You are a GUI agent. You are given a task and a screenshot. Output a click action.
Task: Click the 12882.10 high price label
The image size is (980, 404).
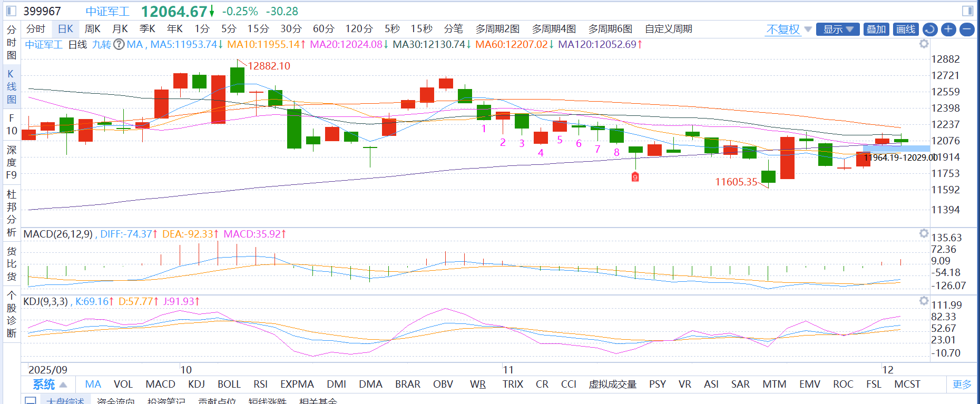click(269, 66)
